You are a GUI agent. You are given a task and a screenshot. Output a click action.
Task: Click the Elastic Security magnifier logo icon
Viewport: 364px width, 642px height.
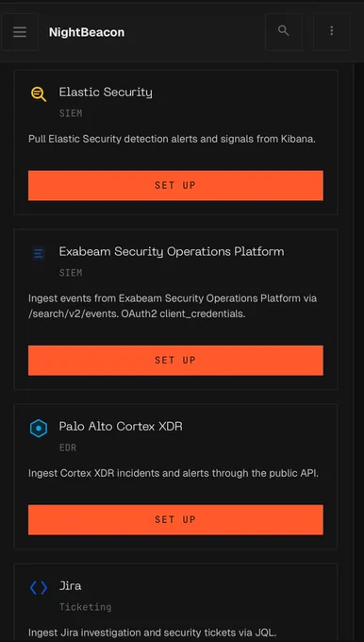[39, 94]
